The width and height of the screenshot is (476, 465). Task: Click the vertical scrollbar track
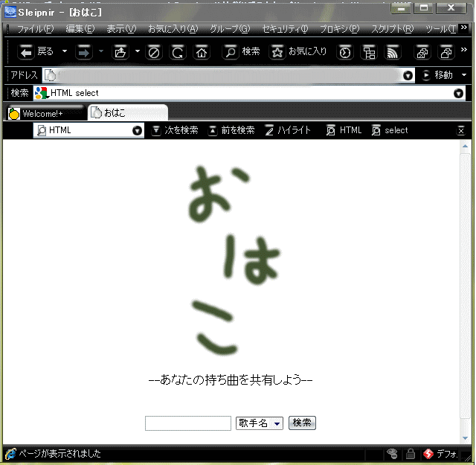tap(465, 286)
